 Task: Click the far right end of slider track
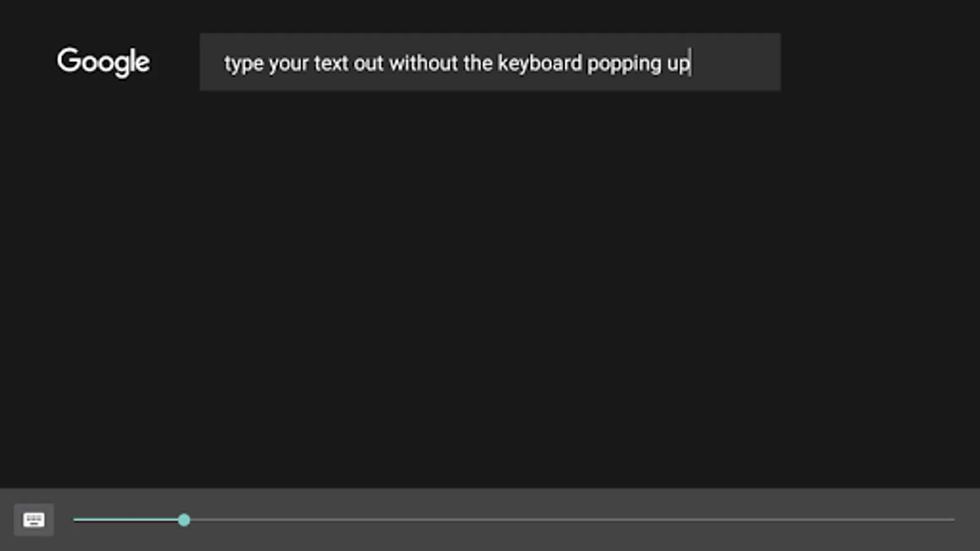pyautogui.click(x=951, y=520)
